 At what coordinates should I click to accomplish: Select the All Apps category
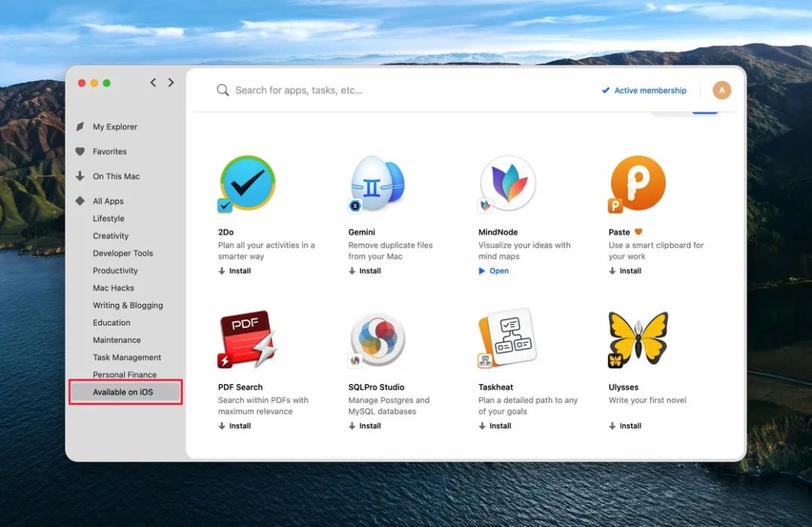(108, 201)
